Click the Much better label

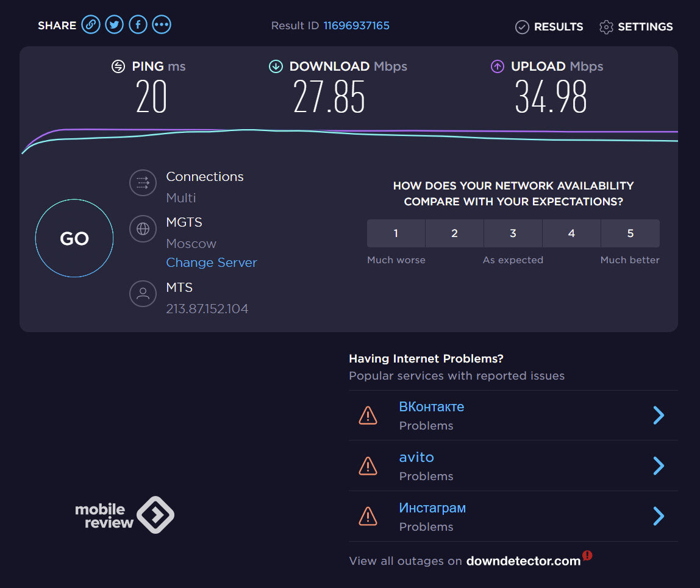point(630,260)
